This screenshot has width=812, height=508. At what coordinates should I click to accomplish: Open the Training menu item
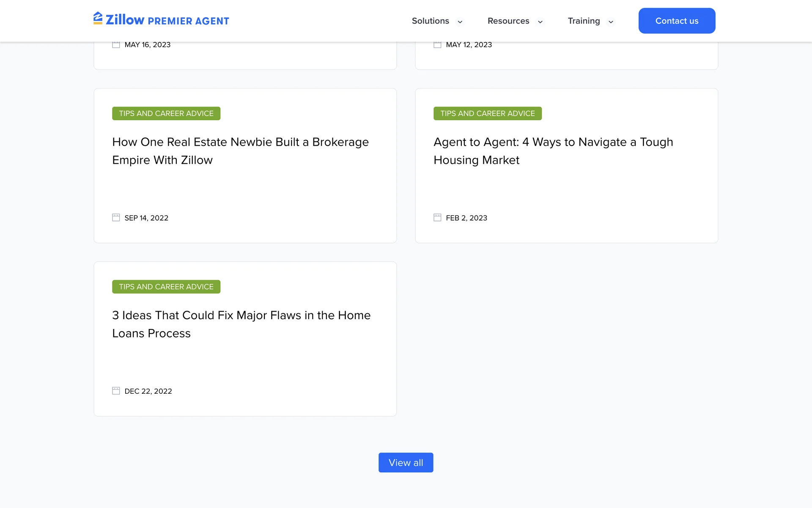(584, 21)
